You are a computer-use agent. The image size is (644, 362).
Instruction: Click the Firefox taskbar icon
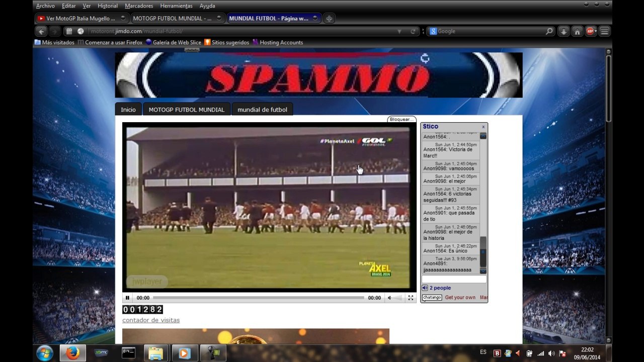(x=73, y=353)
